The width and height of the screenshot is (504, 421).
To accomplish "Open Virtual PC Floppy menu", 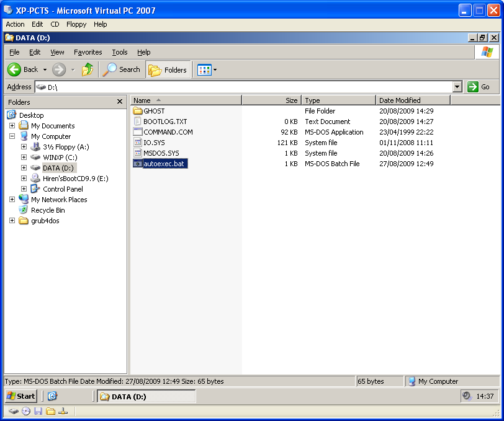I will tap(76, 24).
